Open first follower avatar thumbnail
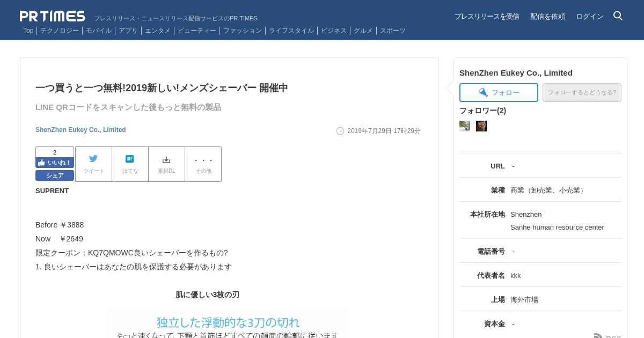The width and height of the screenshot is (644, 338). point(465,126)
